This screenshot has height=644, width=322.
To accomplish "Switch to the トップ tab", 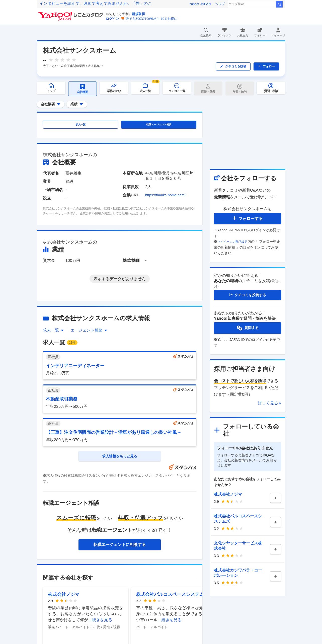I will coord(51,88).
